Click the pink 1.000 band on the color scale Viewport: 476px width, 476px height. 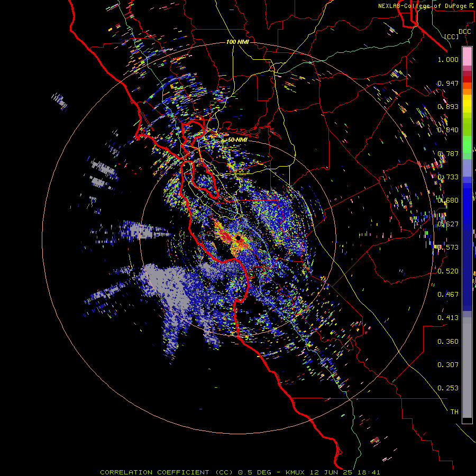click(467, 57)
